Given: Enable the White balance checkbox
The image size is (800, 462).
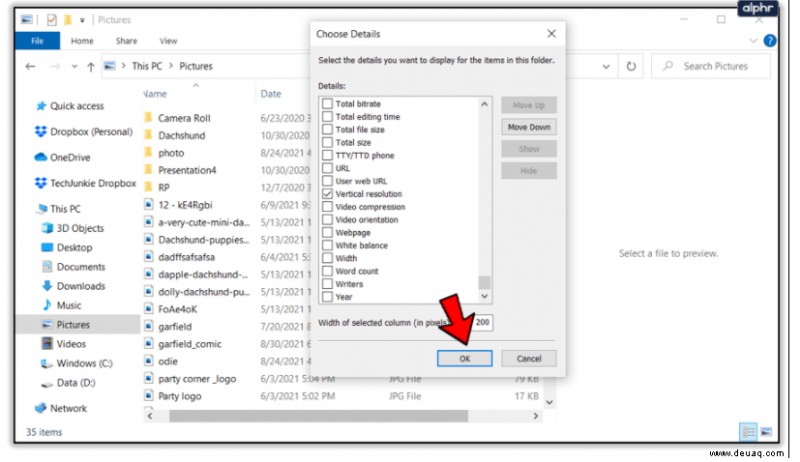Looking at the screenshot, I should pos(328,245).
